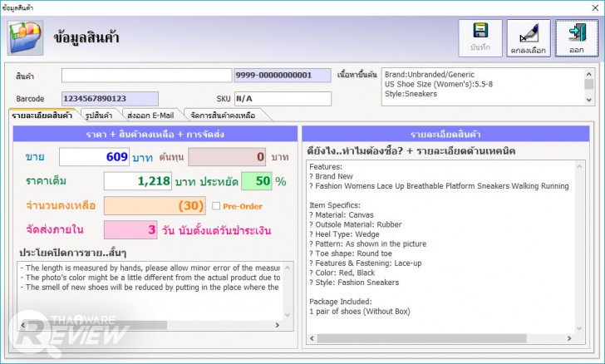Click left arrow of details horizontal scrollbar
Screen dimensions: 605x364
point(312,338)
